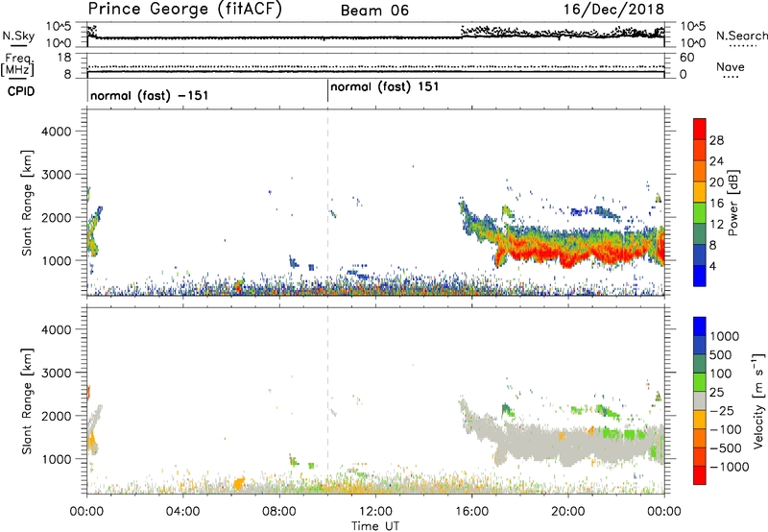Click the 'Slant Range [km]' label of velocity panel
The image size is (768, 532).
pyautogui.click(x=27, y=401)
